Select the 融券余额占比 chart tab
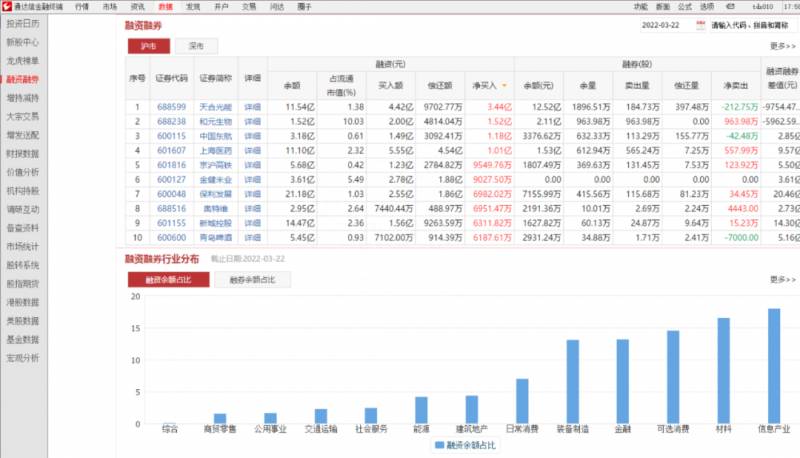 coord(253,279)
